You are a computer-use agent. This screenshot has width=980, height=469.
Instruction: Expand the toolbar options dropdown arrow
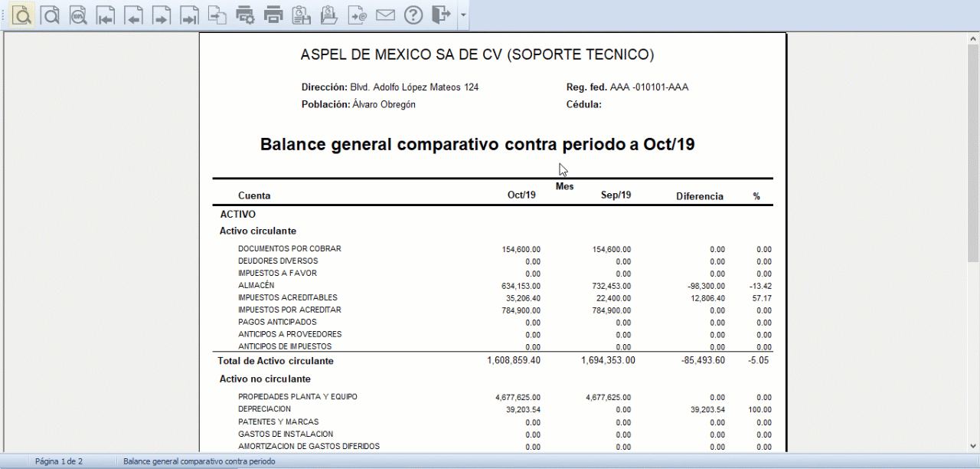coord(462,15)
